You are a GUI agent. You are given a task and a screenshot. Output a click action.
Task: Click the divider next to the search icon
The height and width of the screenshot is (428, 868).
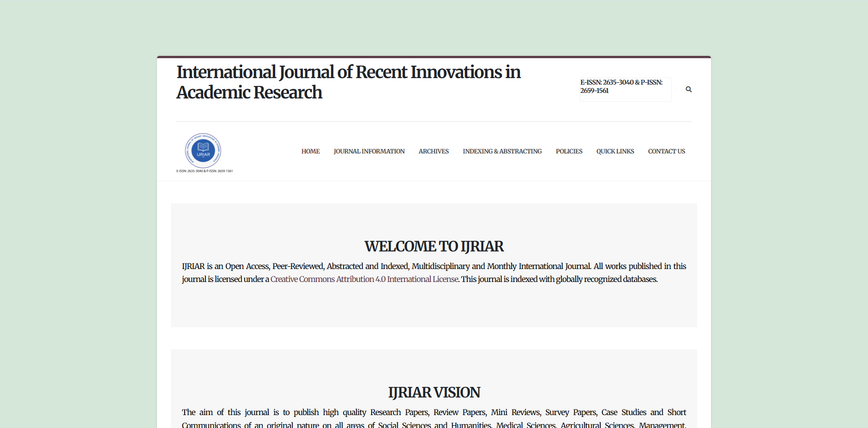pyautogui.click(x=677, y=89)
